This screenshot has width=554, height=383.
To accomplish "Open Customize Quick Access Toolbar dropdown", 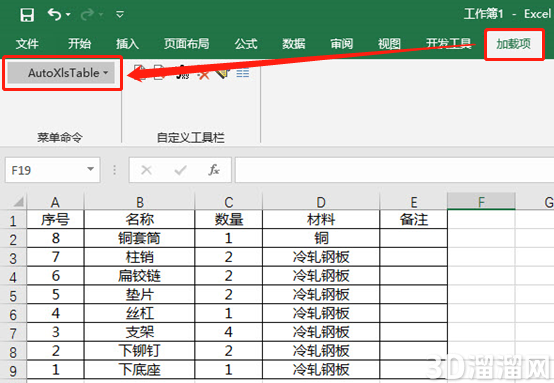I will 120,14.
